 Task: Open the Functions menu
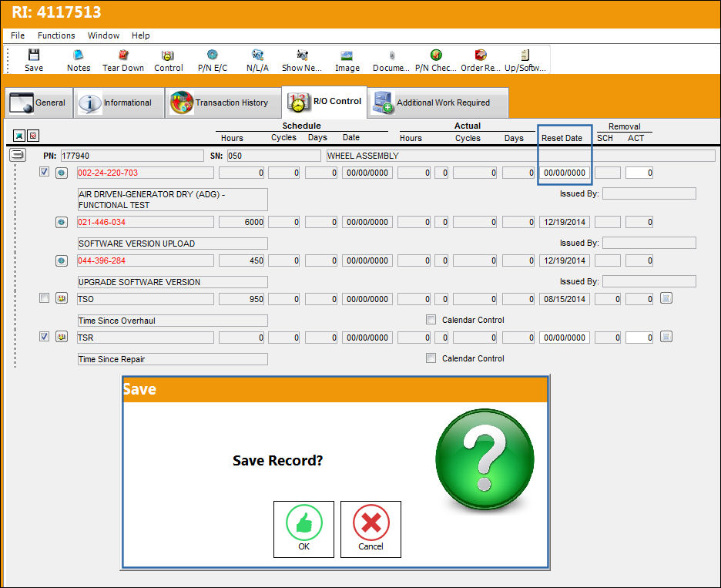pos(56,35)
